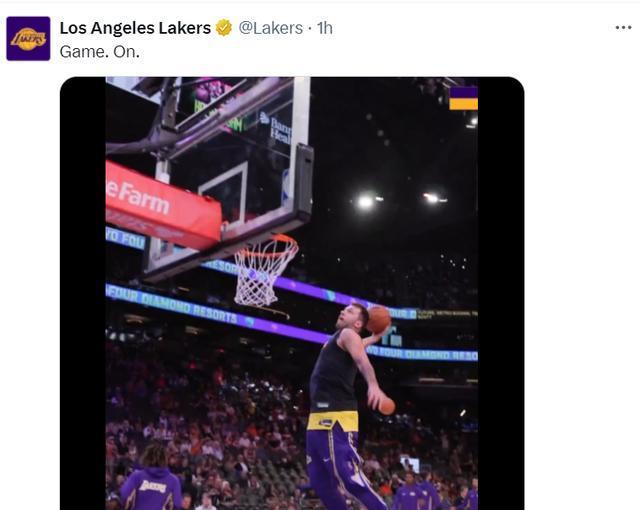The height and width of the screenshot is (510, 640).
Task: Open the Lakers profile picture avatar
Action: point(28,38)
